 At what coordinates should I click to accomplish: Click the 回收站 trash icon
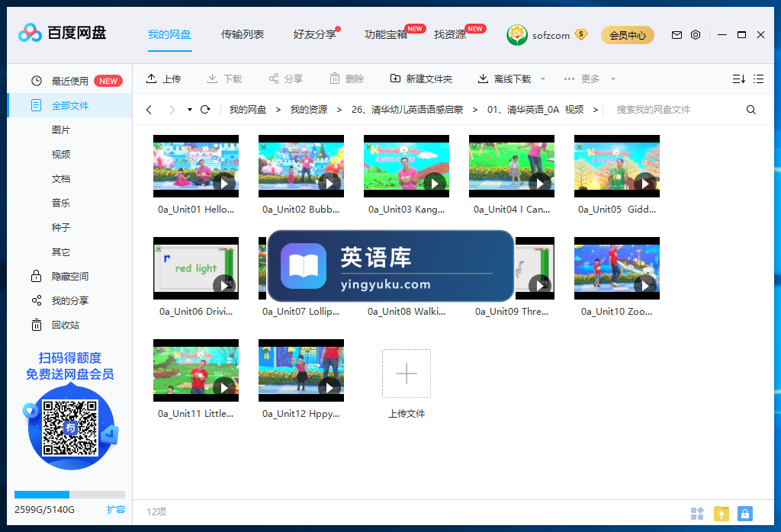coord(37,325)
